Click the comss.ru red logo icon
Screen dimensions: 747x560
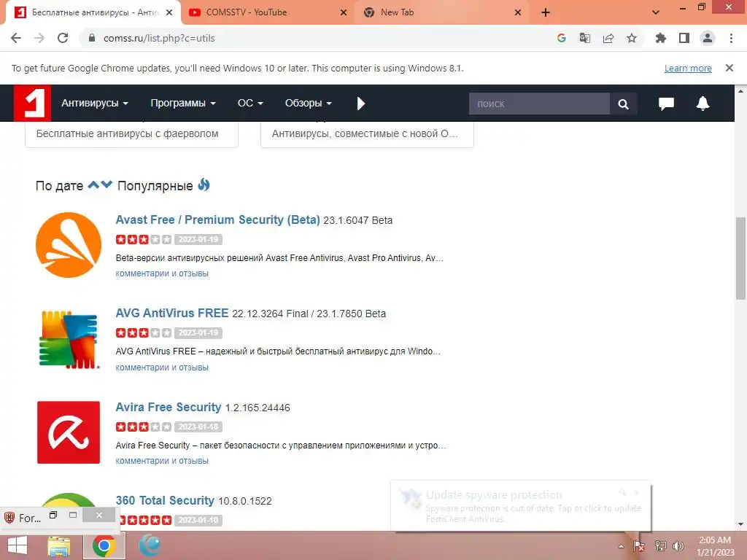[32, 104]
